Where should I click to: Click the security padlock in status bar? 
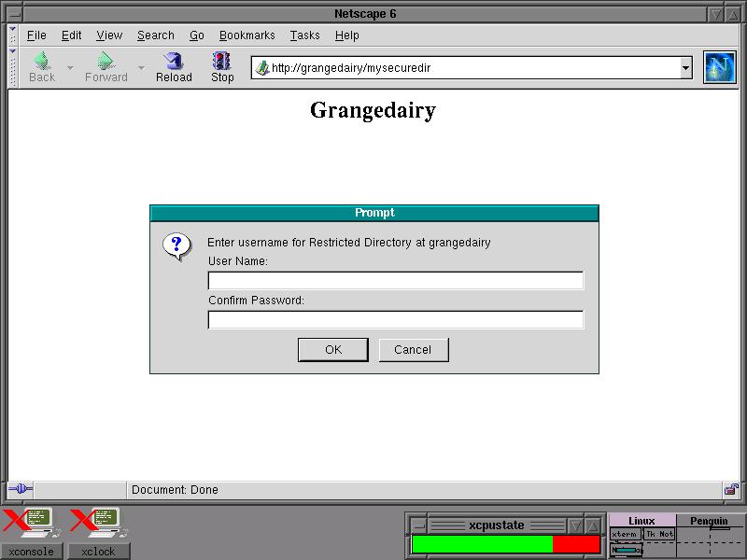(731, 489)
